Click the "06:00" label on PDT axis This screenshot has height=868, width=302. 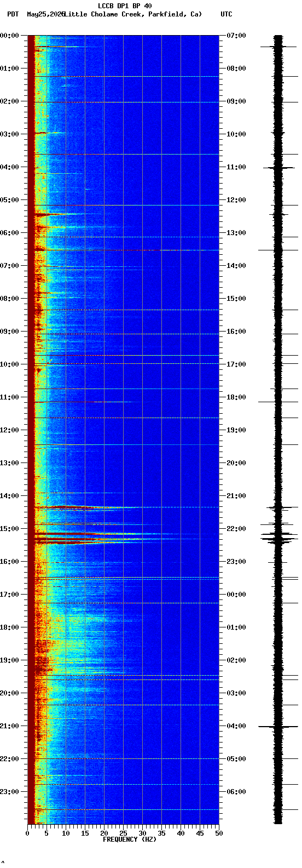coord(9,233)
